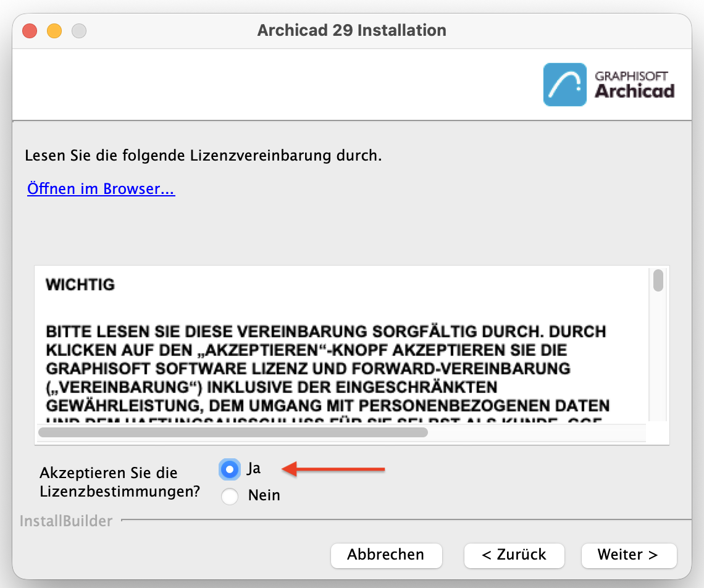Click the horizontal scrollbar thumb under license text
The height and width of the screenshot is (588, 704).
(x=233, y=432)
